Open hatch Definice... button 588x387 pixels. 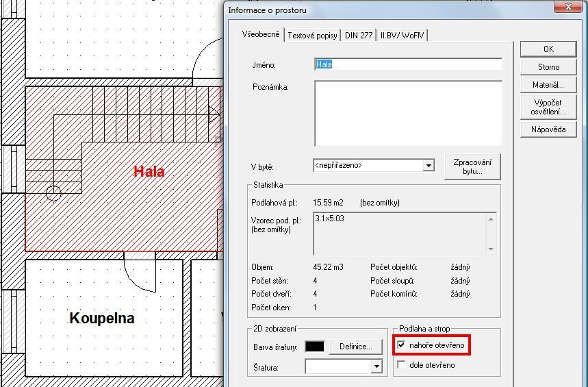(x=355, y=347)
